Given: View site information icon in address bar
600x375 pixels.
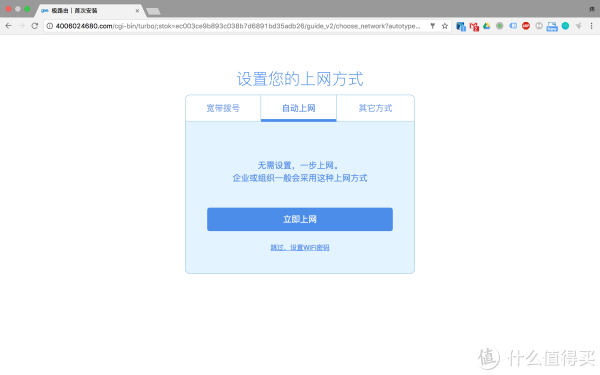Looking at the screenshot, I should point(50,26).
